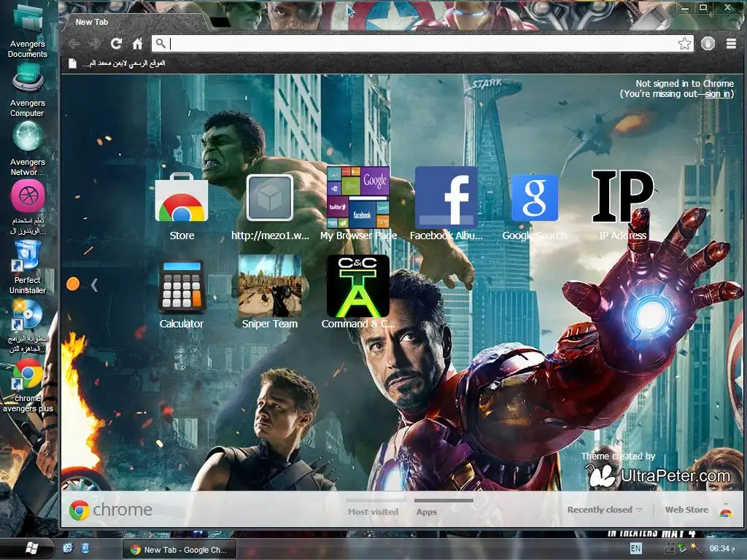Screen dimensions: 747x560
Task: Open the Chrome menu button
Action: point(731,44)
